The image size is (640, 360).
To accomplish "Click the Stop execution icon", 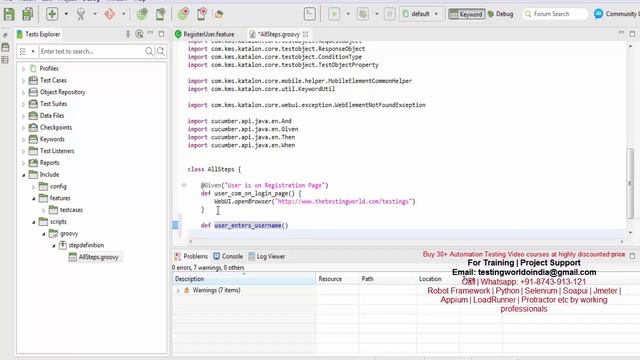I will (390, 14).
